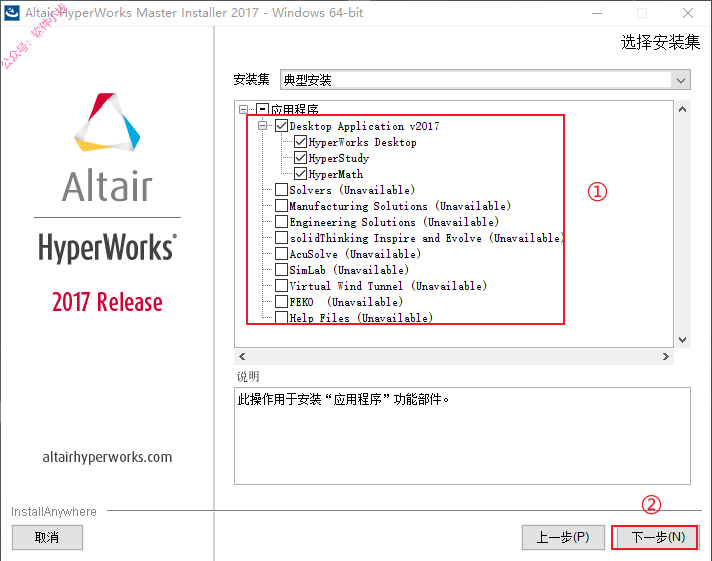This screenshot has width=712, height=561.
Task: Click the horizontal scroll left arrow
Action: 242,357
